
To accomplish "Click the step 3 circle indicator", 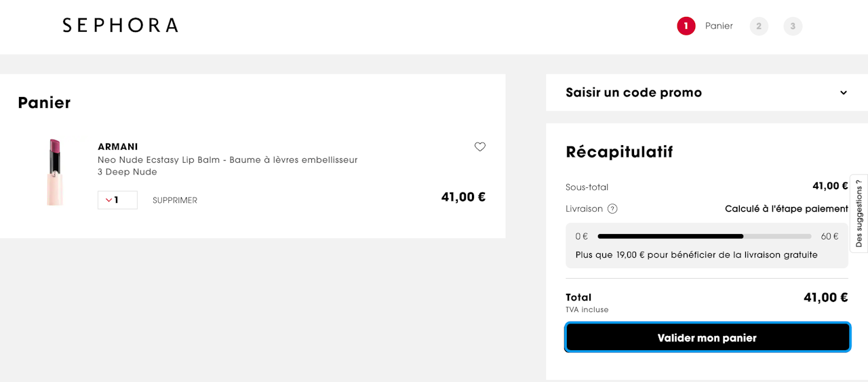I will [793, 26].
